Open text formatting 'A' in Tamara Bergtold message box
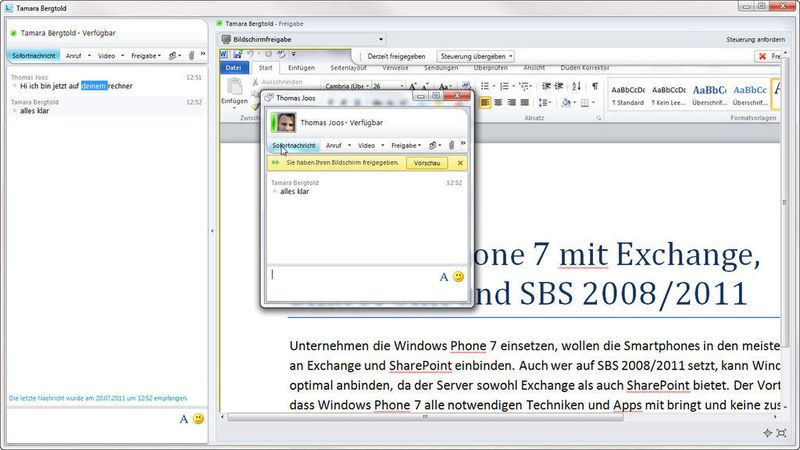Image resolution: width=800 pixels, height=450 pixels. [x=184, y=419]
